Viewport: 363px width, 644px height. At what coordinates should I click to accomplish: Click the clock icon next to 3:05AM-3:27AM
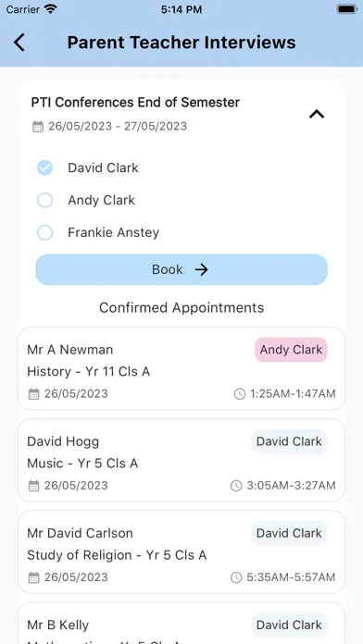pyautogui.click(x=236, y=486)
